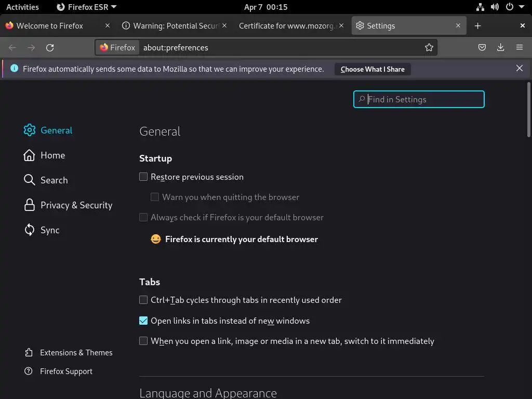Click Choose What I Share button
Image resolution: width=532 pixels, height=399 pixels.
373,69
